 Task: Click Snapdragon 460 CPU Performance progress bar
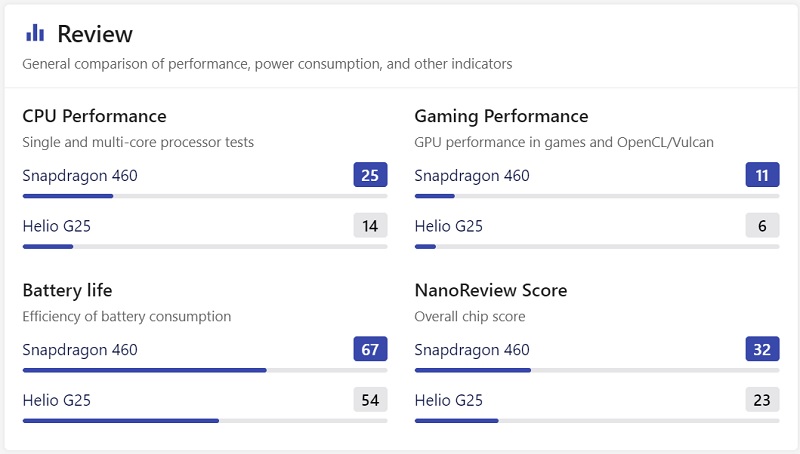205,196
